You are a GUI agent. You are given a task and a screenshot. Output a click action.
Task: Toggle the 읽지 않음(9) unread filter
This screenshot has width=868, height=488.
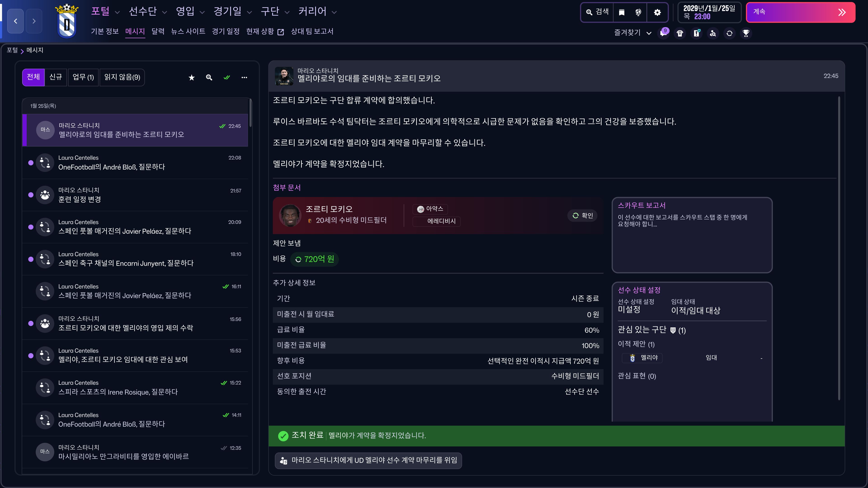pyautogui.click(x=122, y=77)
